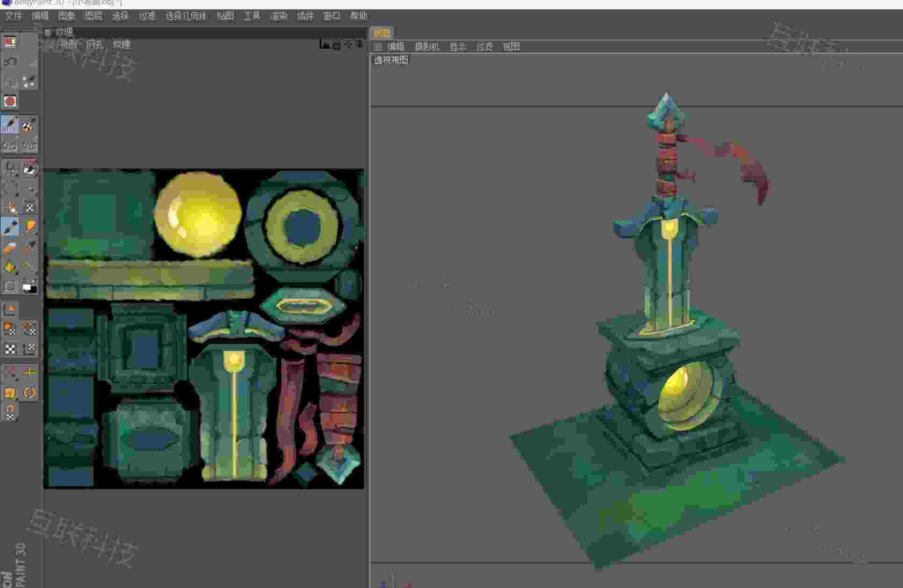Open the 视图 menu in 3D view toolbar
The height and width of the screenshot is (588, 903).
point(511,47)
